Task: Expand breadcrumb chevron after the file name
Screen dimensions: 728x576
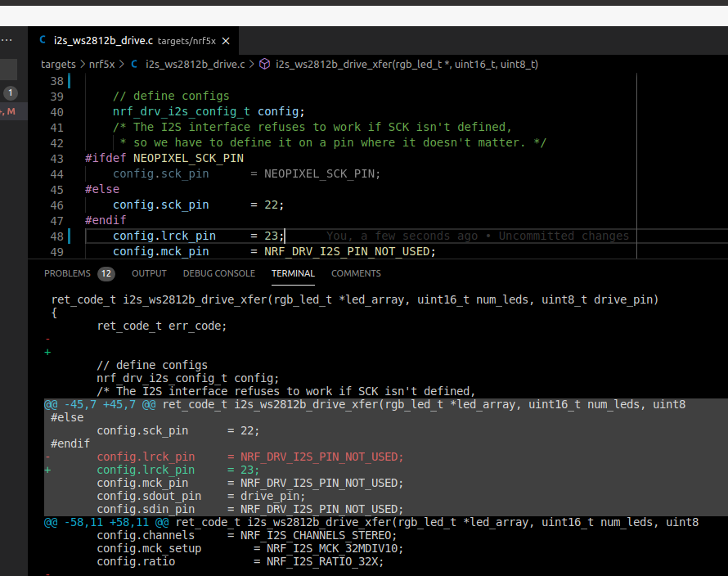Action: (x=252, y=64)
